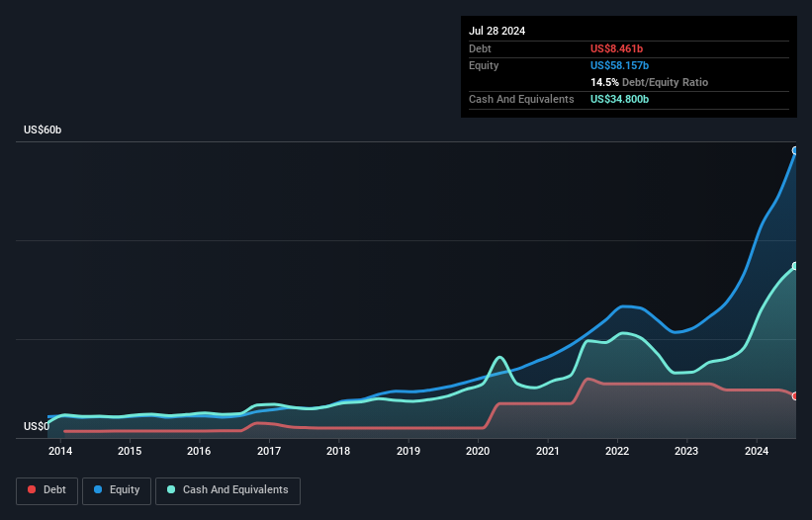Click the US$8.461b Debt value
Viewport: 812px width, 520px height.
tap(617, 48)
